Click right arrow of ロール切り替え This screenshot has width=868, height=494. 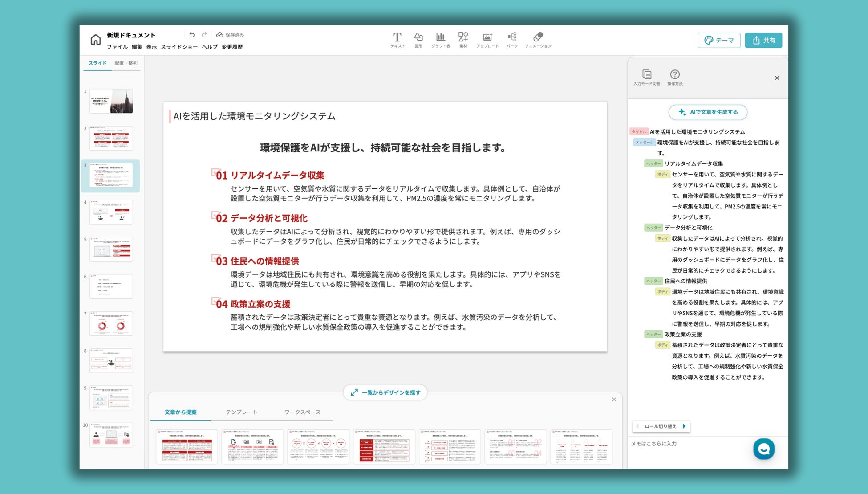pyautogui.click(x=684, y=426)
